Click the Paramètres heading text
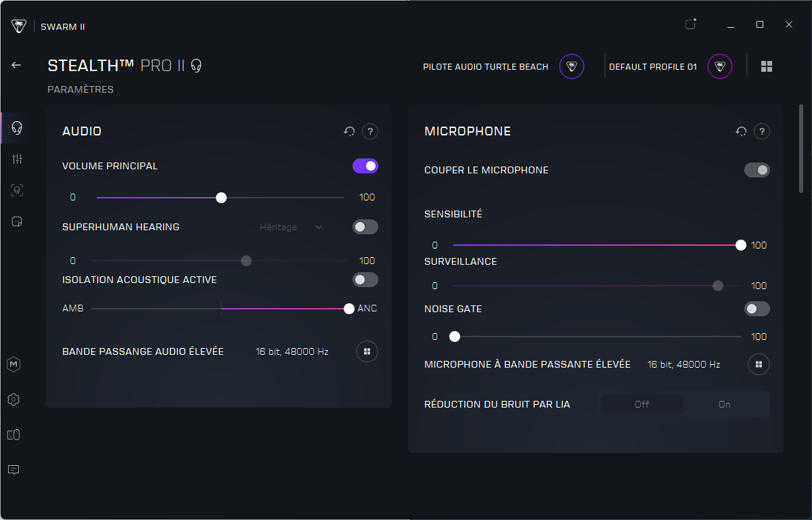This screenshot has height=520, width=812. click(x=81, y=89)
